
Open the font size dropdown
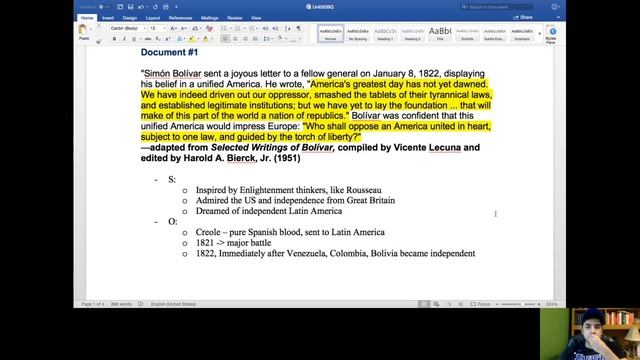click(164, 28)
